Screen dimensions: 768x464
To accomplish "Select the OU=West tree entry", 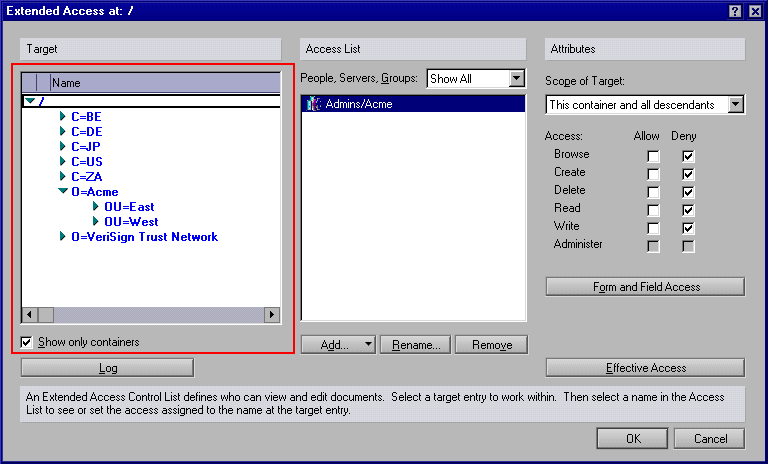I will pyautogui.click(x=131, y=221).
